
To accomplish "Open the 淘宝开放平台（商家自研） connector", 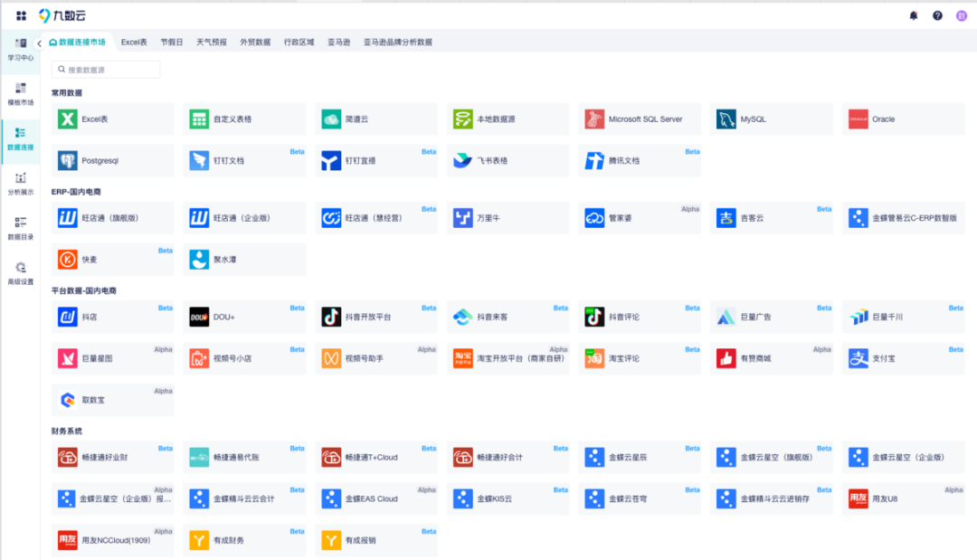I will click(507, 359).
